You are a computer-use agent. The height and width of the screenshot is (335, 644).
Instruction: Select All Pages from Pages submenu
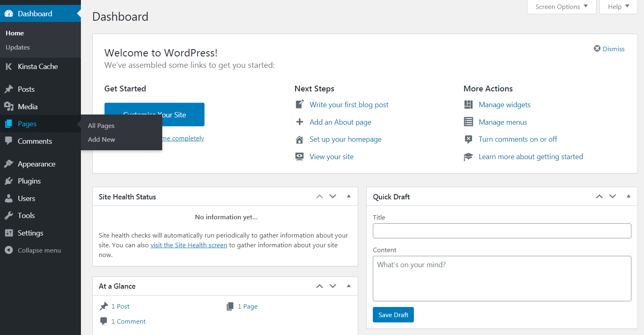tap(101, 126)
